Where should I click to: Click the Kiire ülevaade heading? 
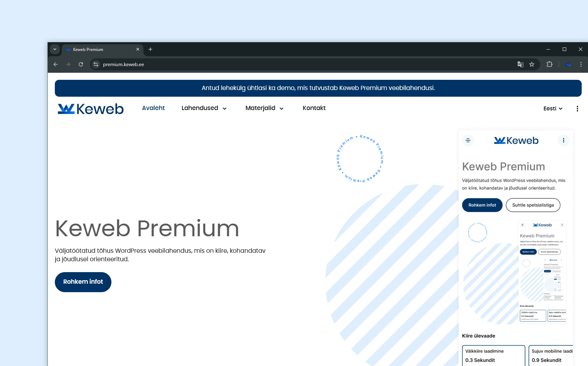[478, 336]
